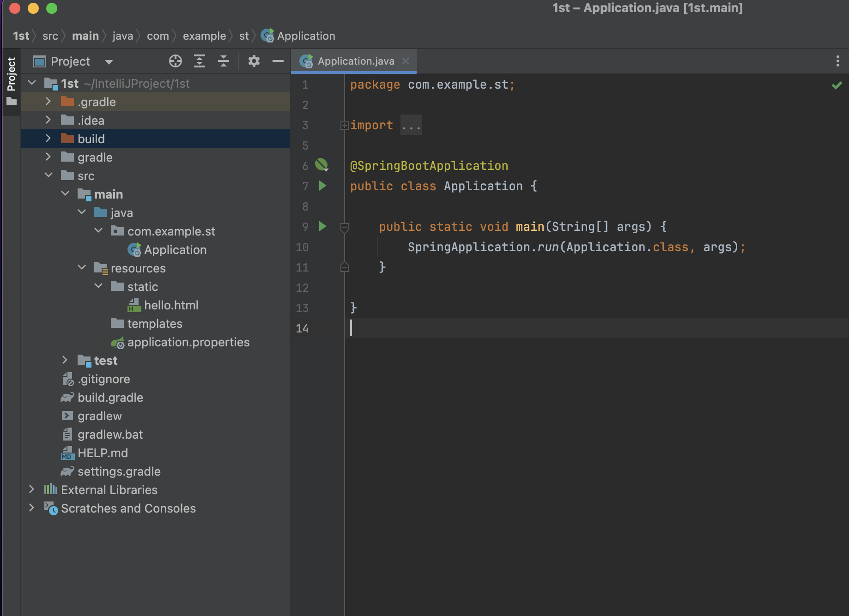Click the example breadcrumb
Viewport: 849px width, 616px height.
(x=204, y=36)
